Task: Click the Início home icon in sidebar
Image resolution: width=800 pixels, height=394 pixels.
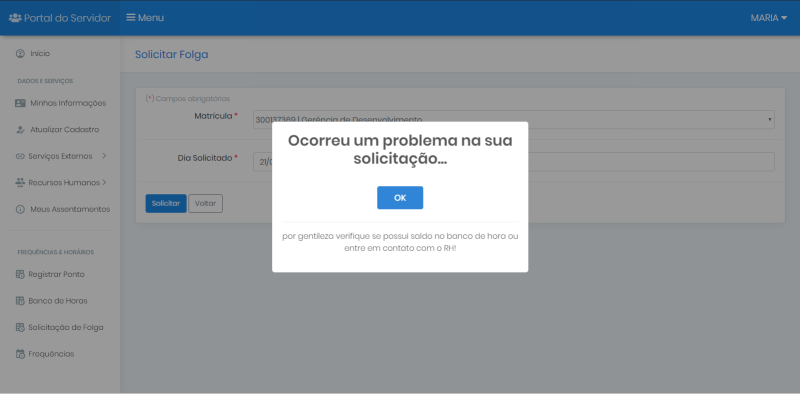Action: (20, 54)
